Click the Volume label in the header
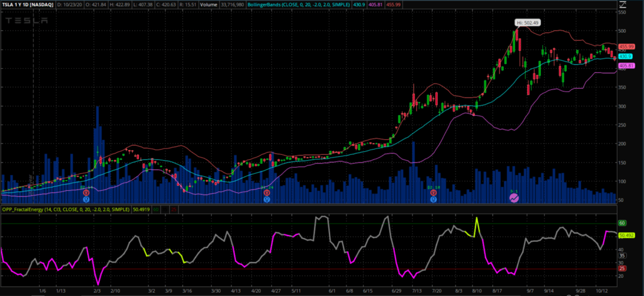The image size is (644, 296). 208,5
